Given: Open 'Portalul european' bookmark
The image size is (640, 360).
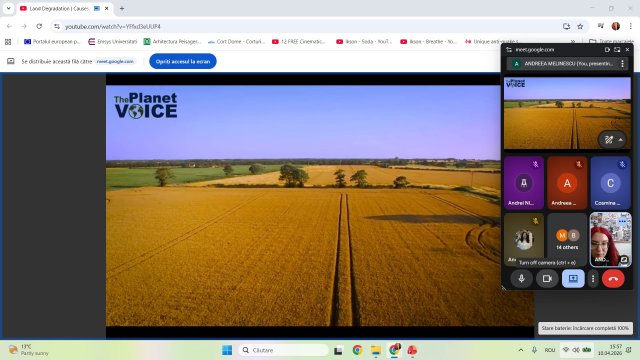Looking at the screenshot, I should (x=52, y=42).
